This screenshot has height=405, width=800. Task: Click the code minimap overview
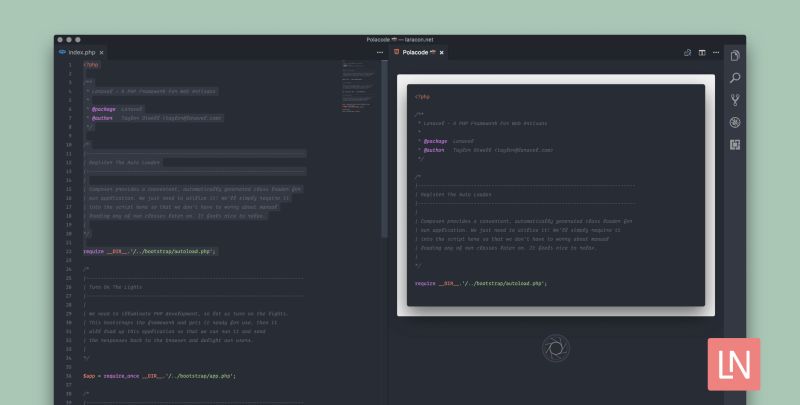coord(358,87)
